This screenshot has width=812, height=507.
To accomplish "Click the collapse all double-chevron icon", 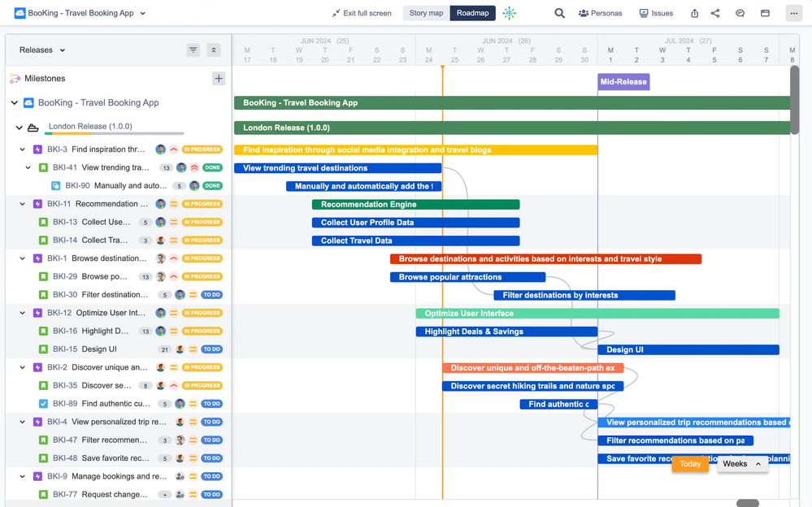I will tap(214, 50).
